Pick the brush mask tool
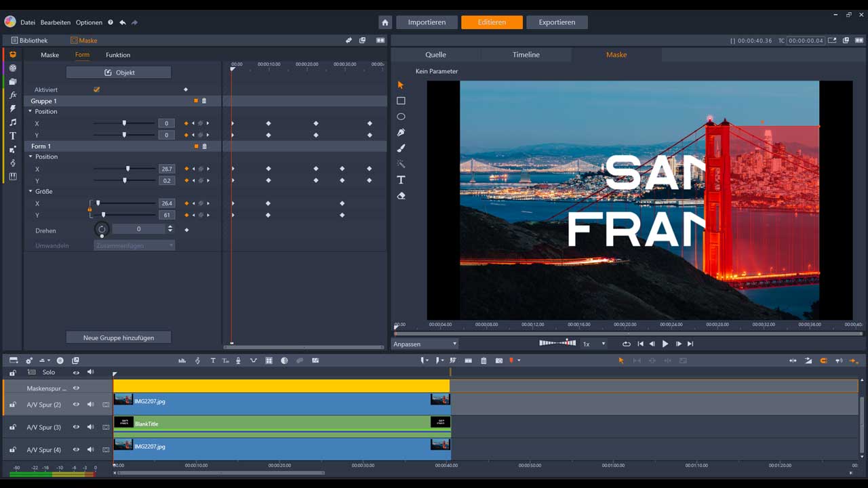Viewport: 868px width, 488px height. click(401, 148)
